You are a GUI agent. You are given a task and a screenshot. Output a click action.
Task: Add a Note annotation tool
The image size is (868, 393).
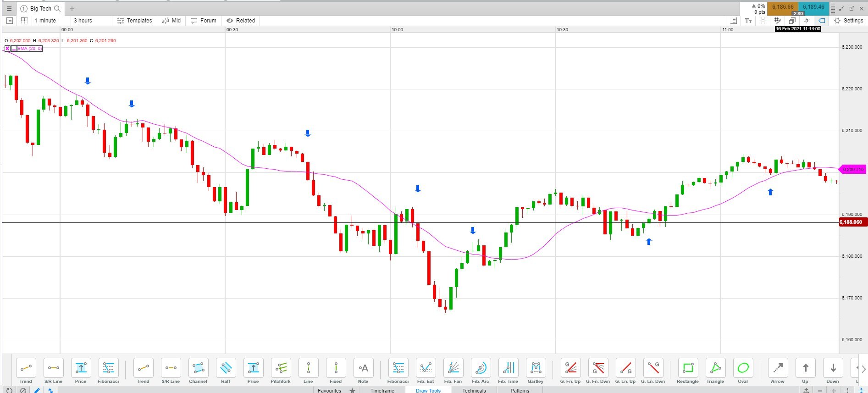363,371
